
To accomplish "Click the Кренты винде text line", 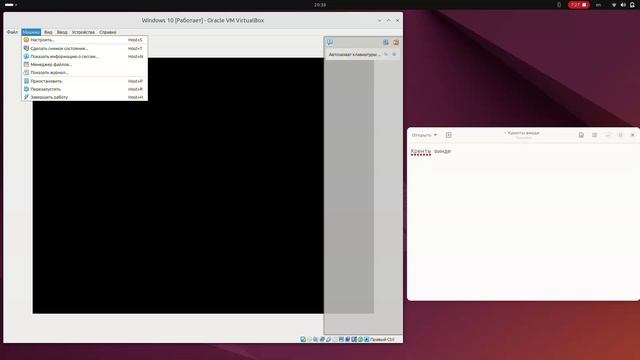I will 431,151.
